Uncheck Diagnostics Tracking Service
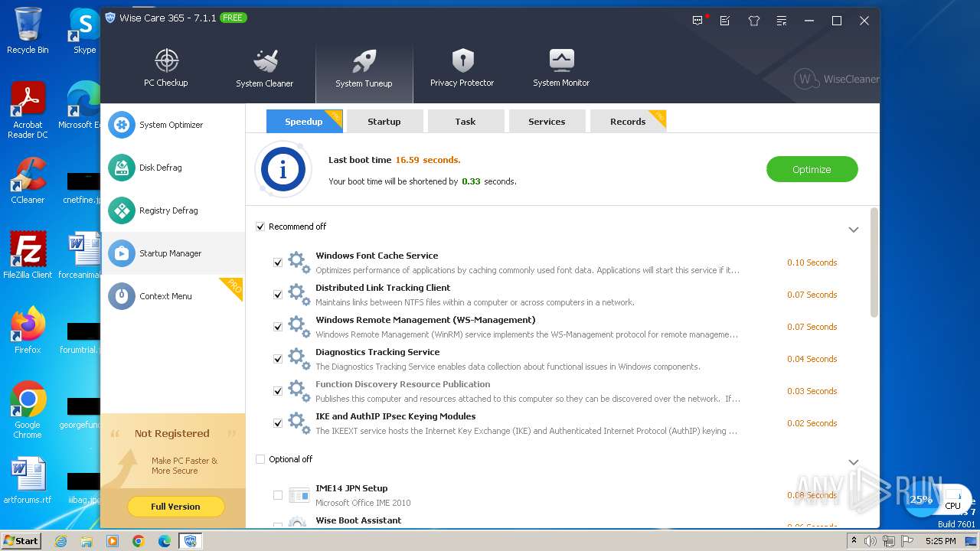This screenshot has height=551, width=980. point(278,359)
